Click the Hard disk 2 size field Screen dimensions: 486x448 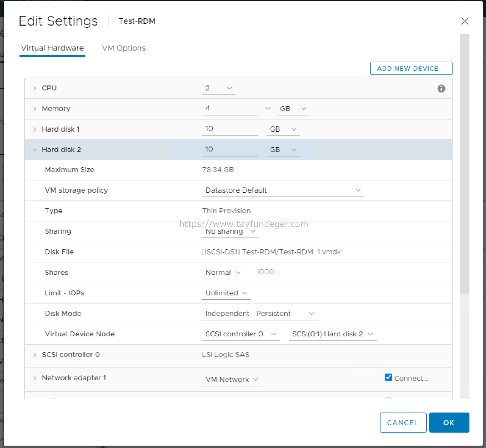(x=229, y=150)
